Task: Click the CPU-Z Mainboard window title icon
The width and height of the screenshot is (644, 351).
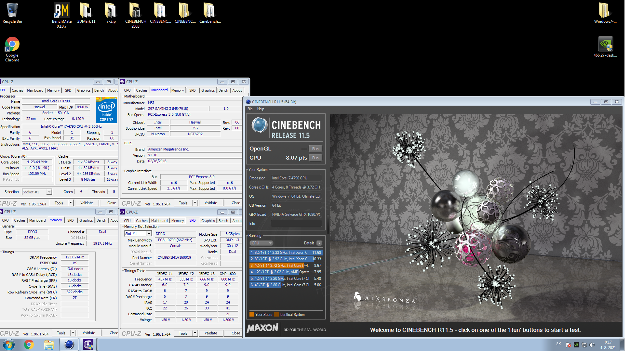Action: [x=123, y=82]
